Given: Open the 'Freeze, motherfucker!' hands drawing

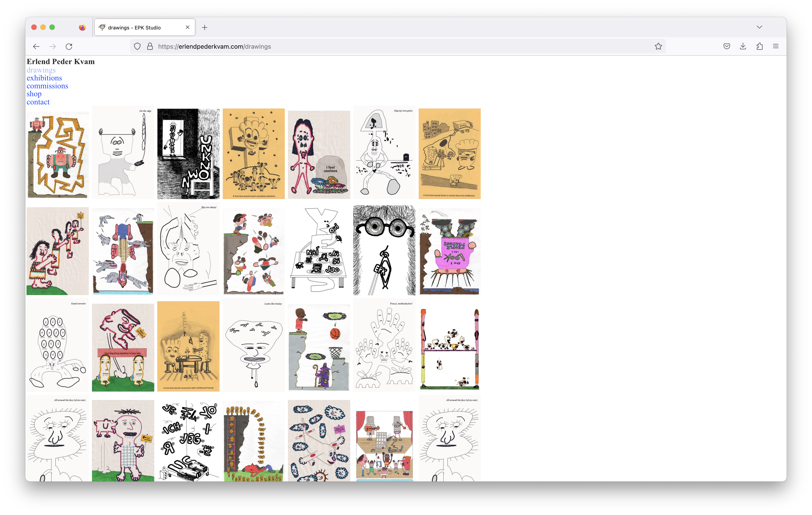Looking at the screenshot, I should coord(384,345).
